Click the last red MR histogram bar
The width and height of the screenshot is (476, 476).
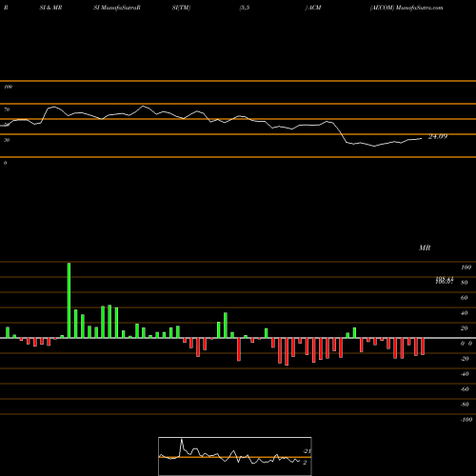tap(423, 347)
